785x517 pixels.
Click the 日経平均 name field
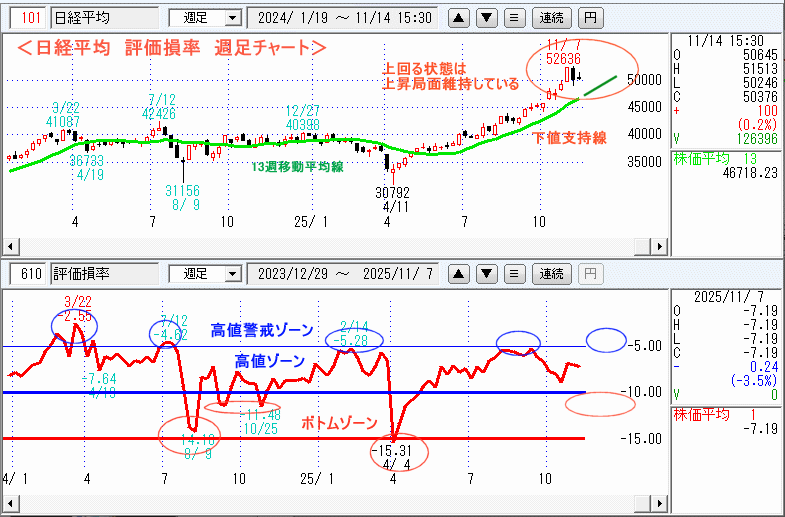tap(105, 19)
